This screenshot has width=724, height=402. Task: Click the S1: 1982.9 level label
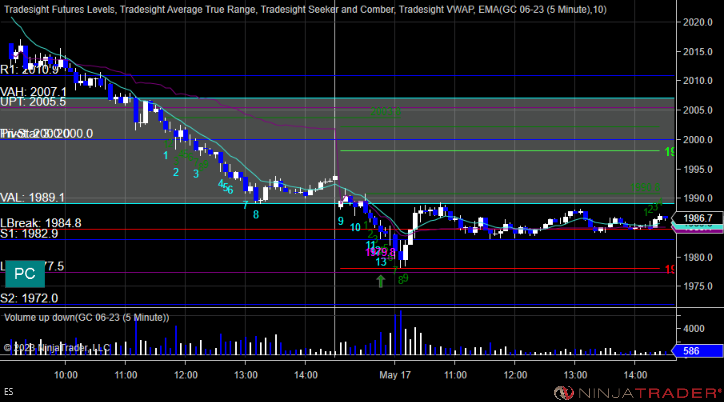coord(29,234)
